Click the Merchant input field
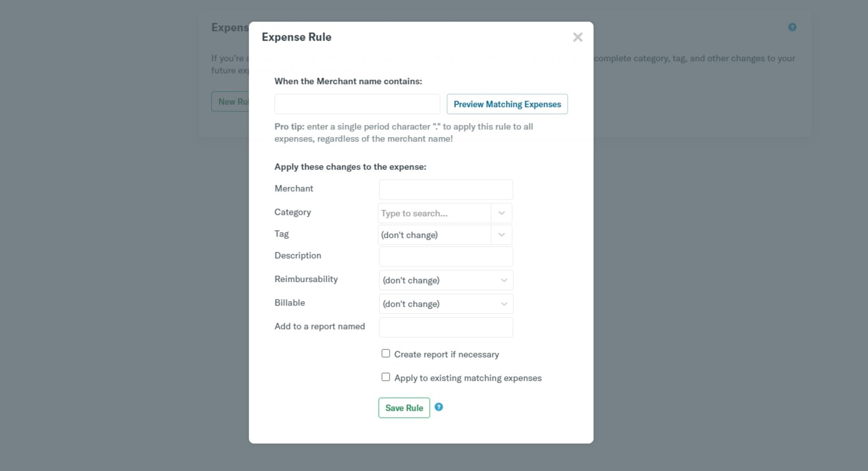Screen dimensions: 868x471 445,189
